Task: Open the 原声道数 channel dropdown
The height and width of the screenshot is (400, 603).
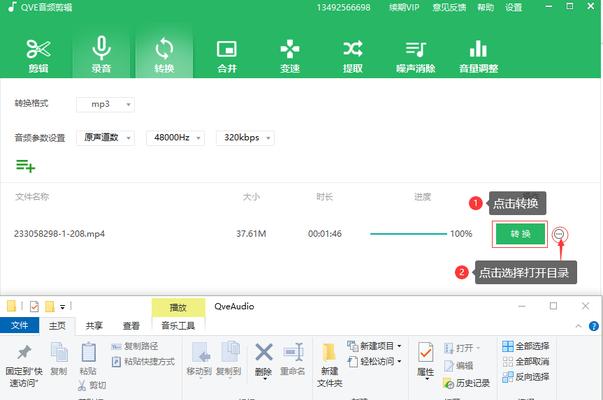Action: click(105, 138)
